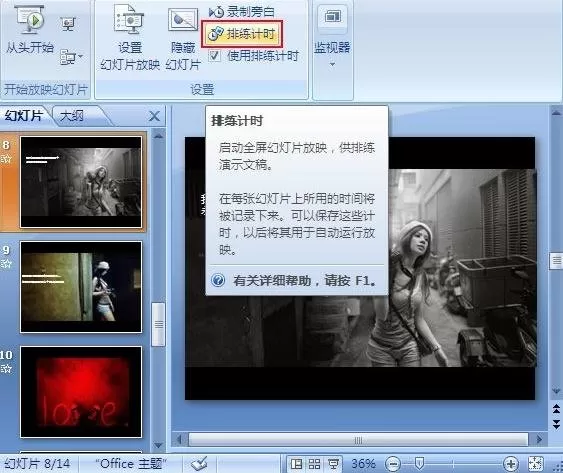Screen dimensions: 563x473
Task: Click 从当前幻灯片开始 small icon
Action: click(68, 24)
